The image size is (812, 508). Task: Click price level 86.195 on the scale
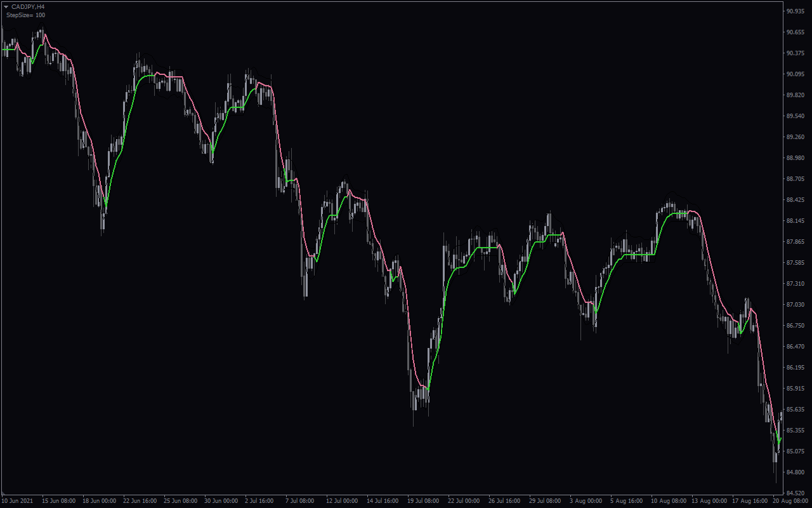[796, 368]
